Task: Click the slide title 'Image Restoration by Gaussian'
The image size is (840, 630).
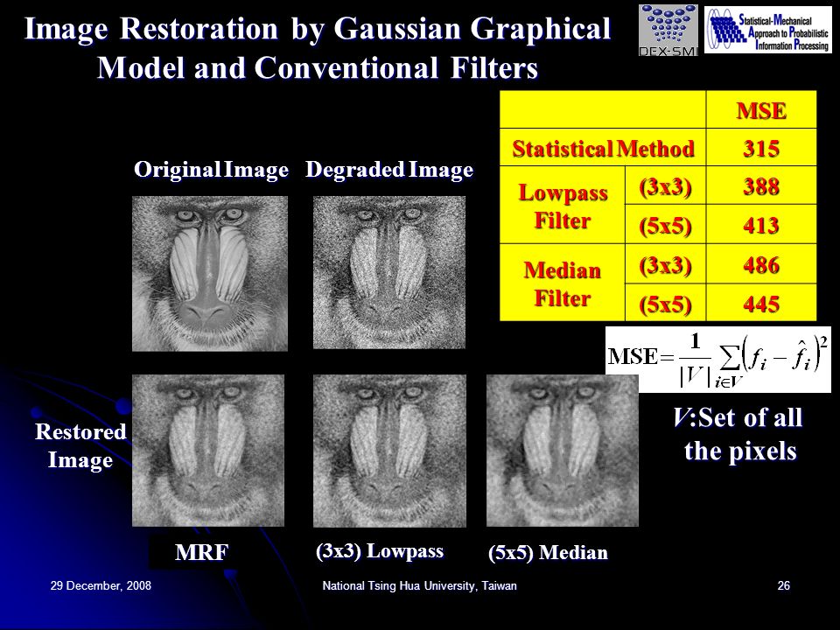Action: [318, 47]
